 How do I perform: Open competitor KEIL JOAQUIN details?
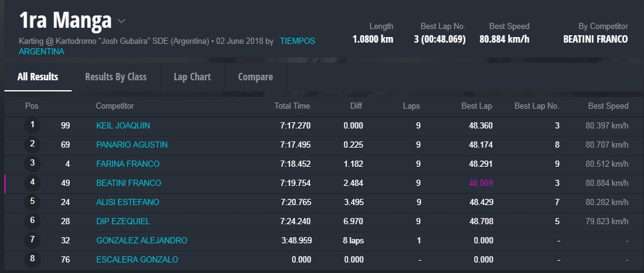coord(123,125)
